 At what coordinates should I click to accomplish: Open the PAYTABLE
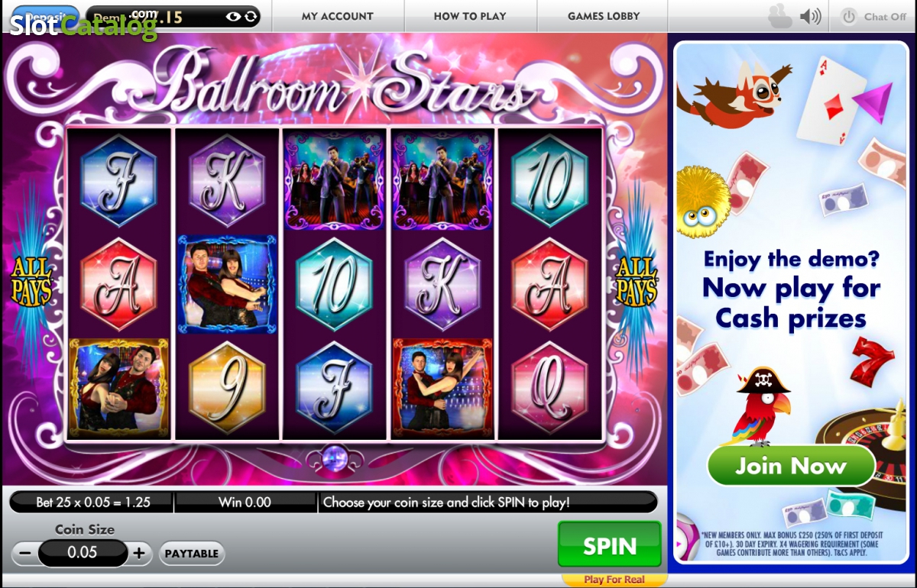coord(192,554)
